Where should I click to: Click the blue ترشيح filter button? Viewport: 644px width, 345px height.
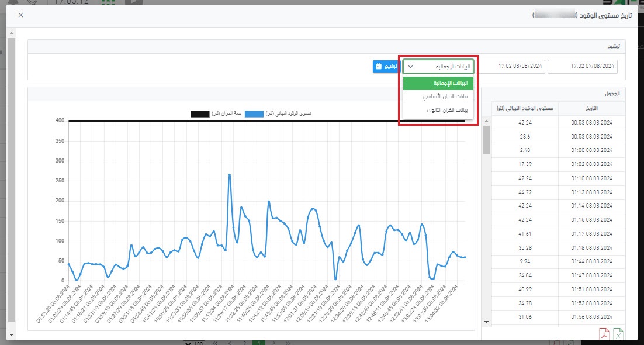click(x=386, y=67)
